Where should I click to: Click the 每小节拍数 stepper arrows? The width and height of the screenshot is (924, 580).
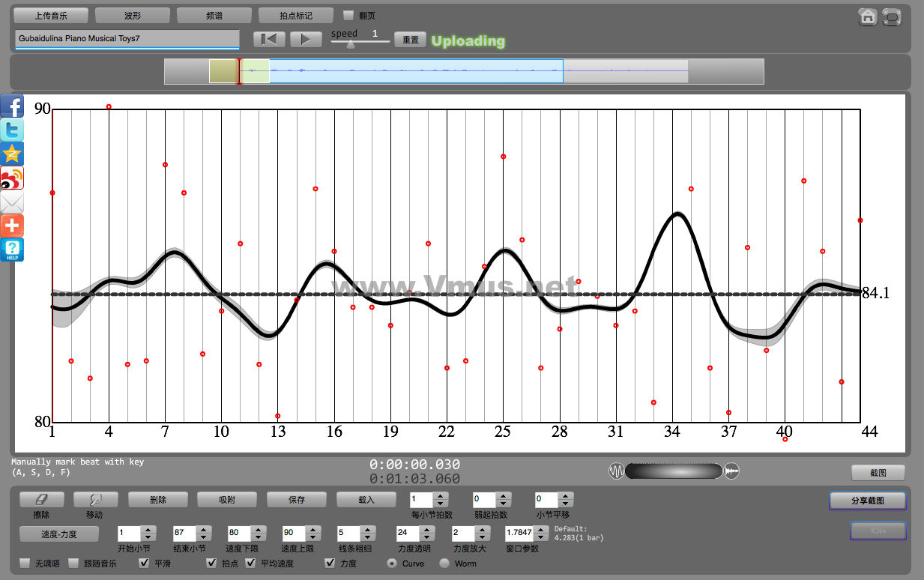(x=441, y=499)
